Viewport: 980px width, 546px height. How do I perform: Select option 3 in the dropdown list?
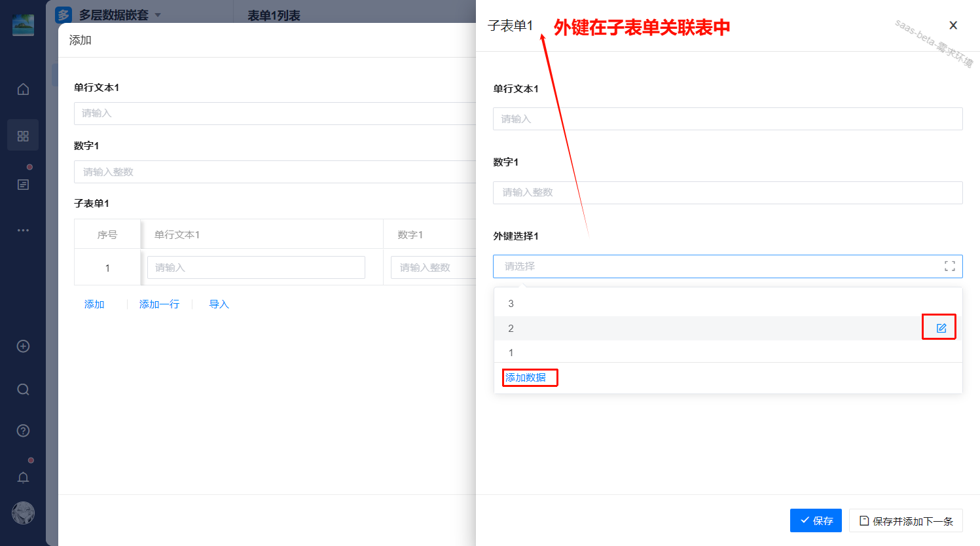pos(511,304)
